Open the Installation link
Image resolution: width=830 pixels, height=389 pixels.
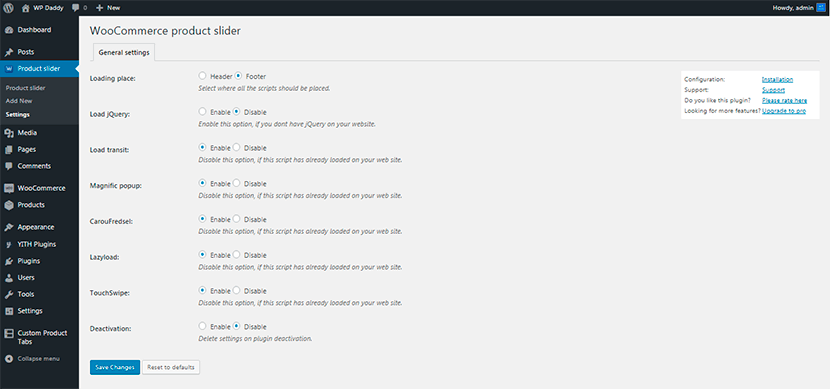(x=777, y=79)
